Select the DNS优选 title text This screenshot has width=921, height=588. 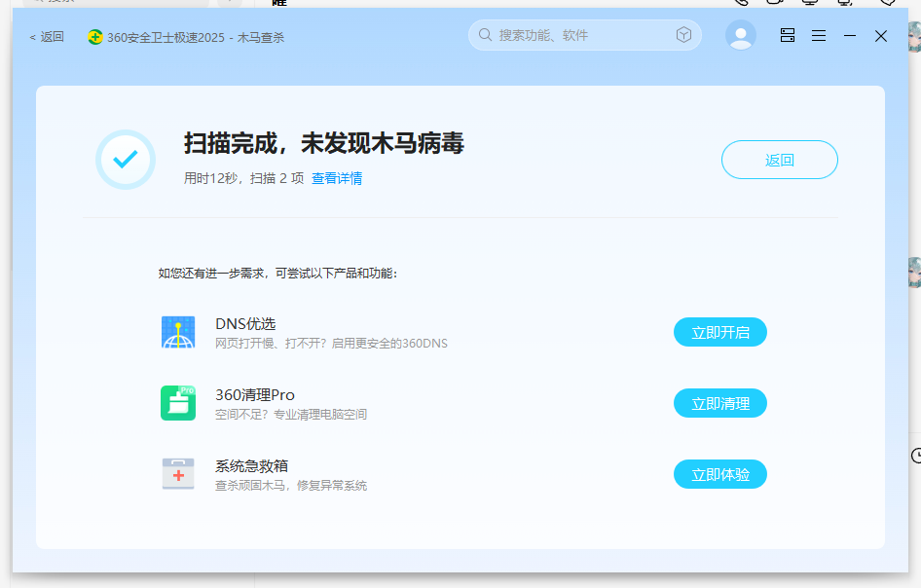[245, 323]
